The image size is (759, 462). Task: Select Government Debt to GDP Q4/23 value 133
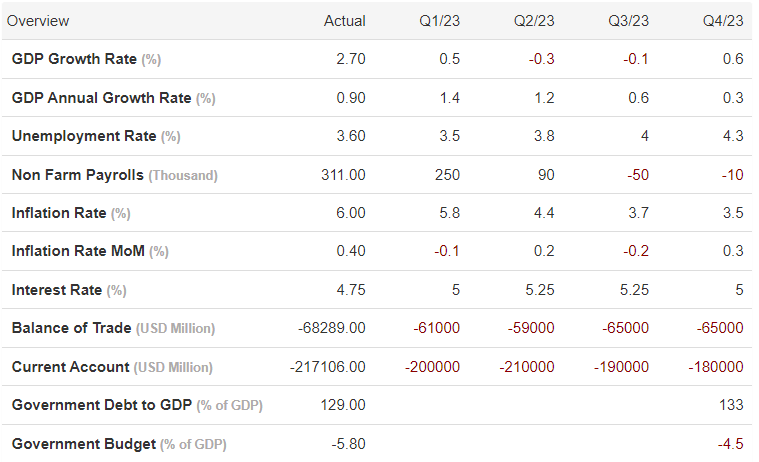coord(731,404)
